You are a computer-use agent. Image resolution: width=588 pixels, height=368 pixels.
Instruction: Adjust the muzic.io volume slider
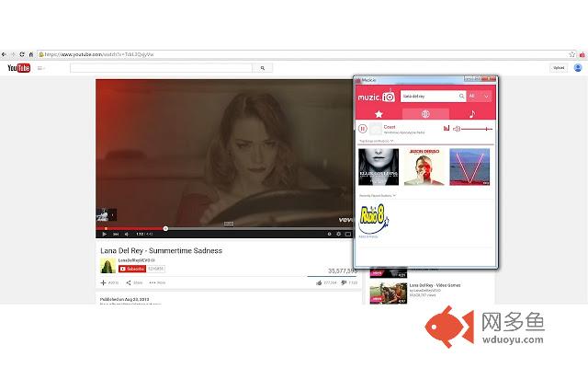pyautogui.click(x=477, y=129)
